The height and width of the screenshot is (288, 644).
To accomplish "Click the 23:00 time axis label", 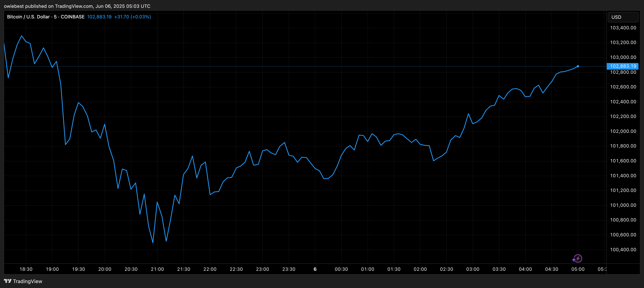I will (x=262, y=269).
